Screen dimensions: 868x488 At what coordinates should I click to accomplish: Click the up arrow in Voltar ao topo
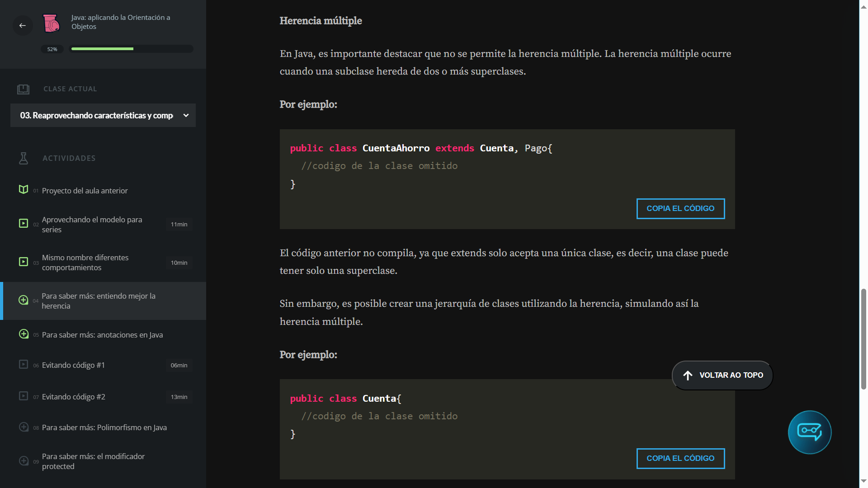[688, 375]
